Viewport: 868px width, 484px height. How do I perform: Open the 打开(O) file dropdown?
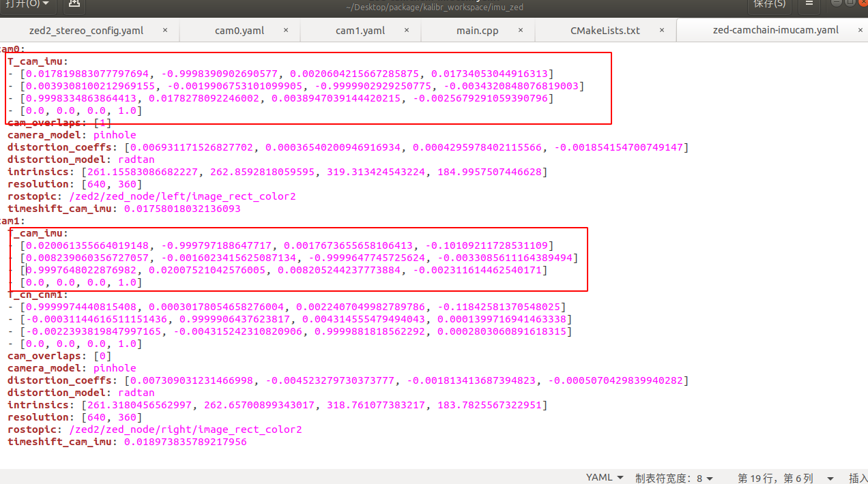tap(28, 5)
